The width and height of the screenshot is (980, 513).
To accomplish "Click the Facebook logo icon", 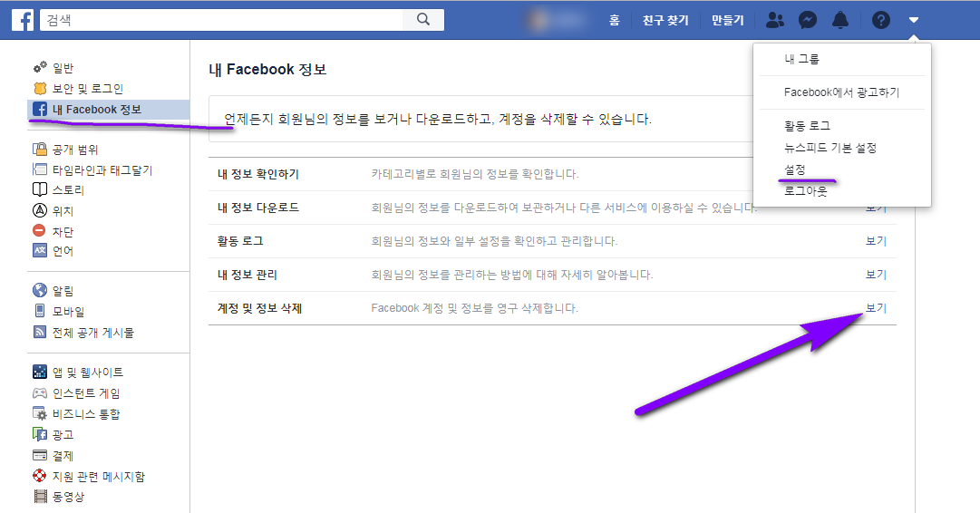I will [23, 20].
